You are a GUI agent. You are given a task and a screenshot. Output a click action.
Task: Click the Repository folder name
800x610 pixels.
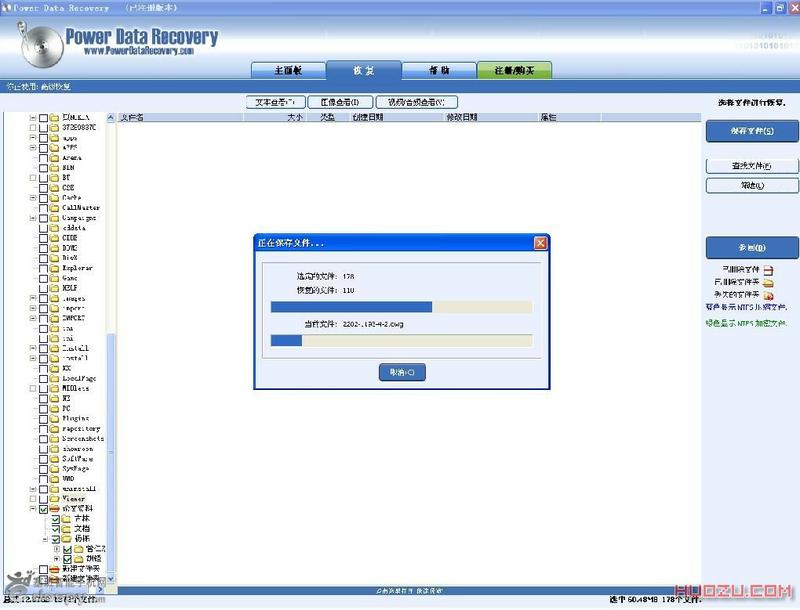click(81, 429)
